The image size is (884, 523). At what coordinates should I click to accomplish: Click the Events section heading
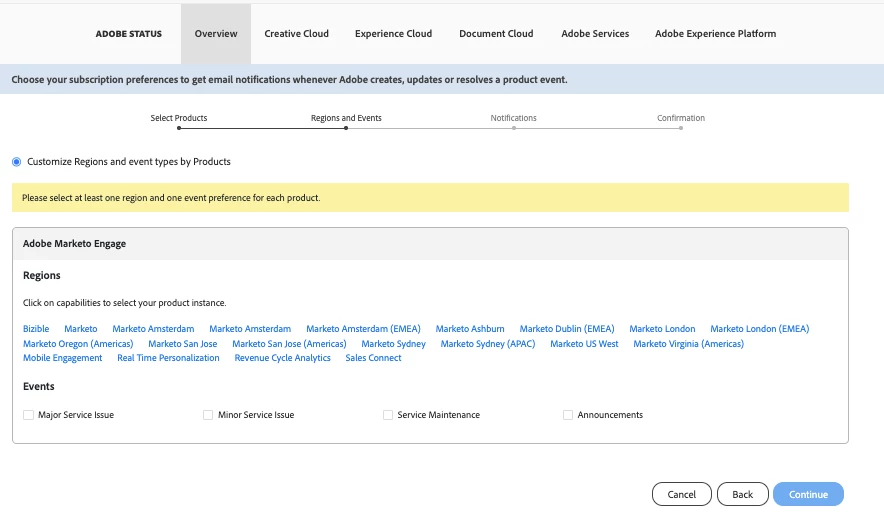click(39, 387)
